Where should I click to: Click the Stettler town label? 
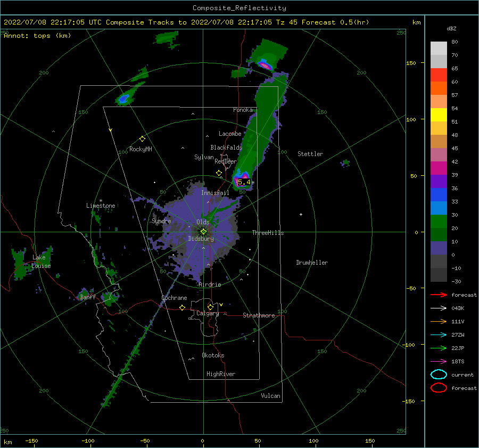[x=310, y=154]
